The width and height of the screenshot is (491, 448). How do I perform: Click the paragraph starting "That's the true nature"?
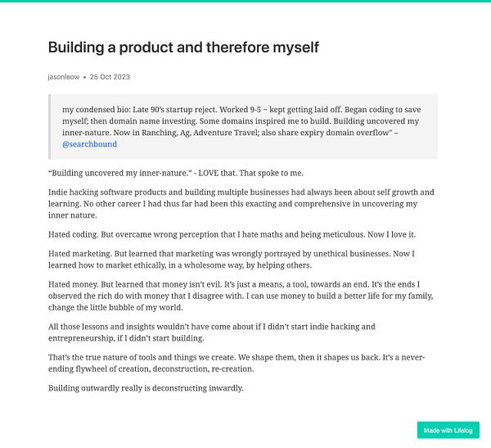[241, 364]
